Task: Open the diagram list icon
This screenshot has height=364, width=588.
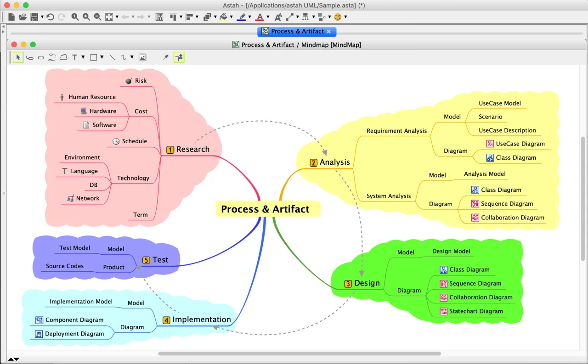Action: pyautogui.click(x=159, y=17)
